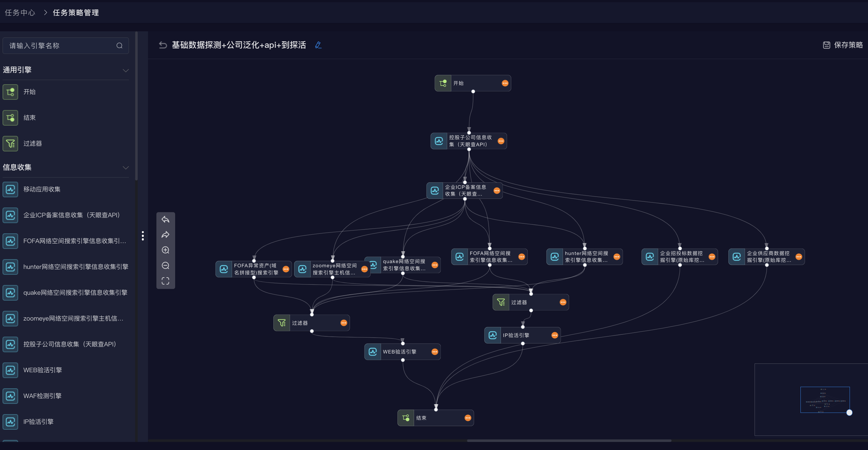Select the 开始 engine icon in sidebar
Screen dimensions: 868x450
10,92
